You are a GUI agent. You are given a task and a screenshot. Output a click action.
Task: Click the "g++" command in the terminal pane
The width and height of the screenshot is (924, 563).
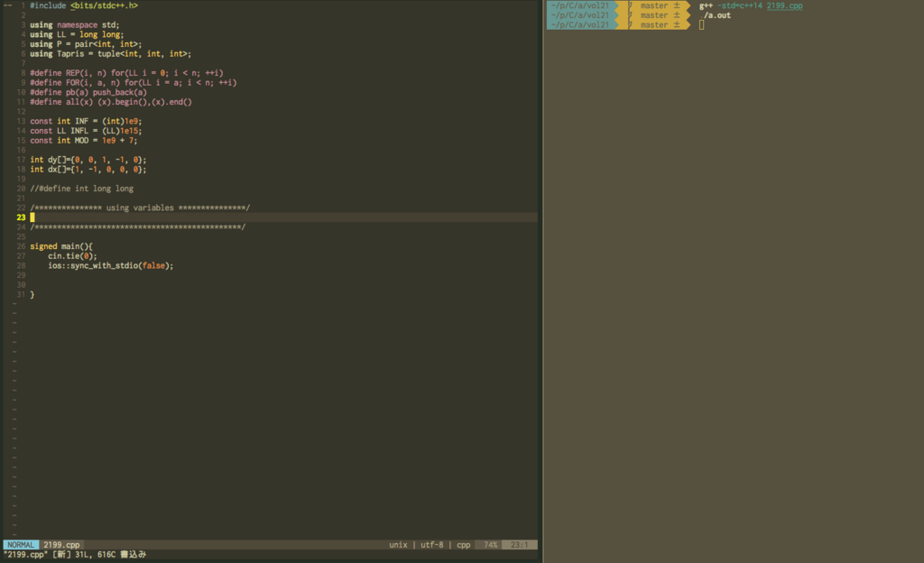706,6
